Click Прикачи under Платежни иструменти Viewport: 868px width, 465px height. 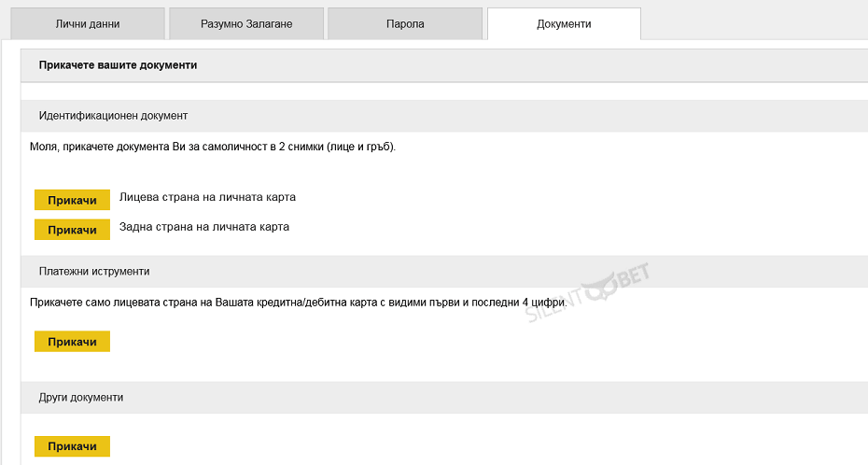click(x=72, y=342)
